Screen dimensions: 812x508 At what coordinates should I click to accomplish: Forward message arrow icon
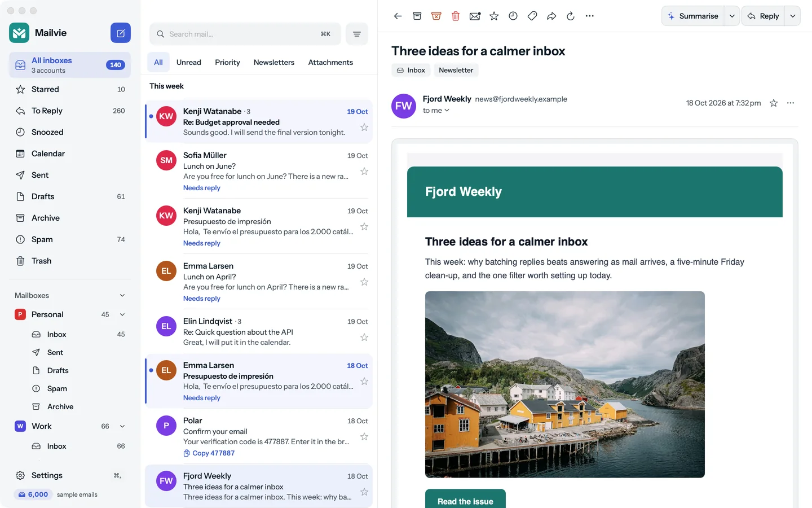(x=551, y=16)
